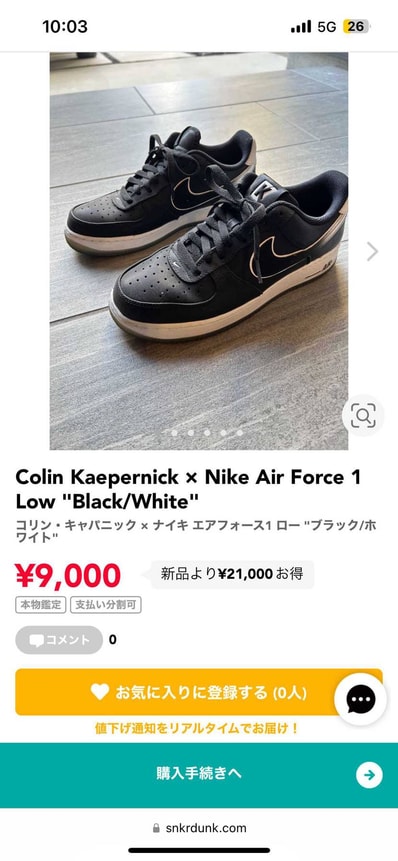Open the Air Force 1 product photo
Image resolution: width=398 pixels, height=861 pixels.
pos(199,251)
